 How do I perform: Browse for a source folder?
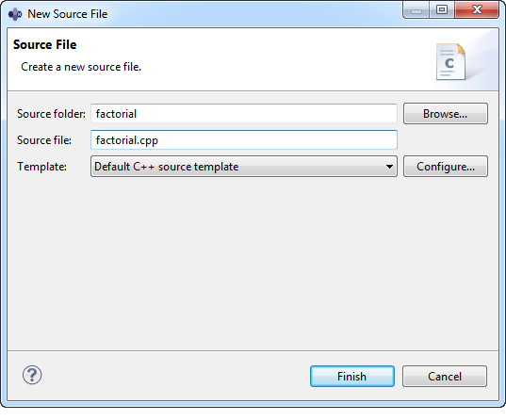[446, 114]
